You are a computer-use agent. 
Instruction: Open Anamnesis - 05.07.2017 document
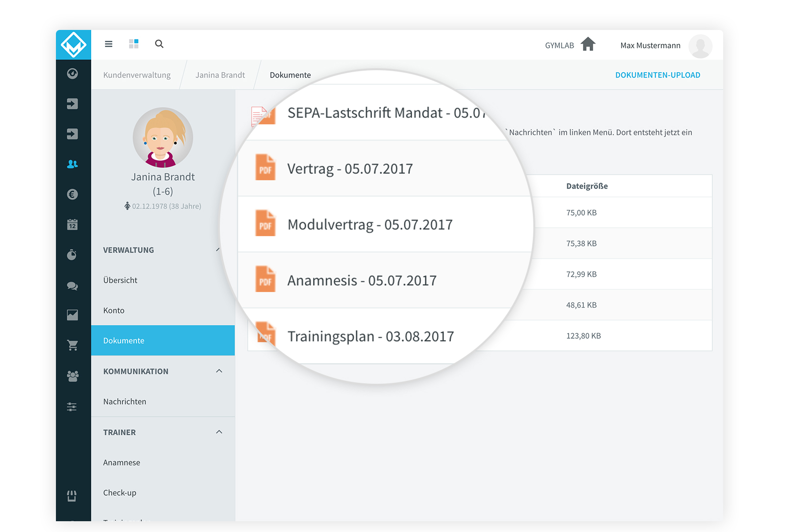[362, 281]
